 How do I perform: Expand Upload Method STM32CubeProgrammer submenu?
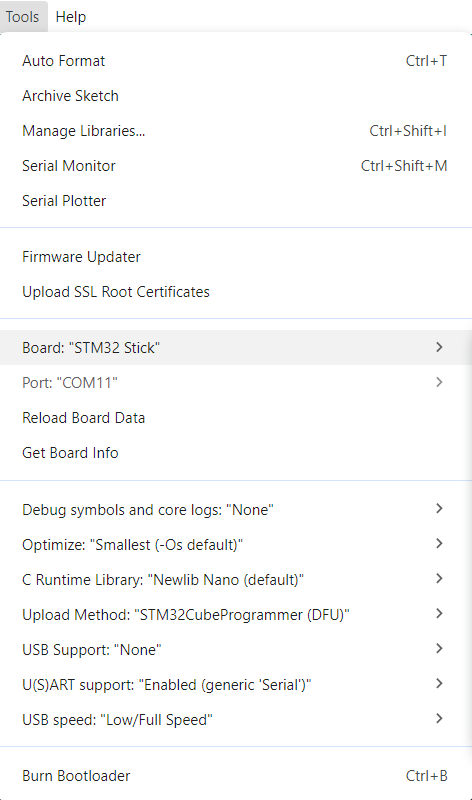(x=236, y=614)
